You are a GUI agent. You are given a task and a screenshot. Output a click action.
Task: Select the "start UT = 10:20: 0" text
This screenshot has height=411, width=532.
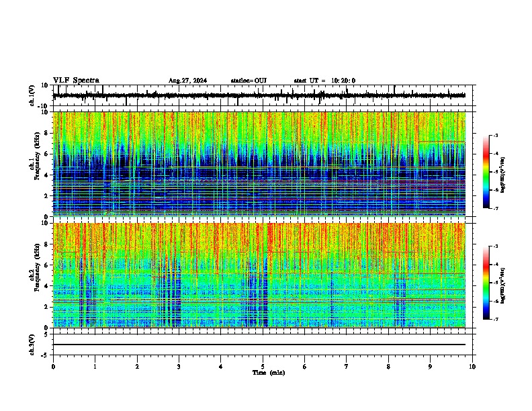pyautogui.click(x=324, y=81)
